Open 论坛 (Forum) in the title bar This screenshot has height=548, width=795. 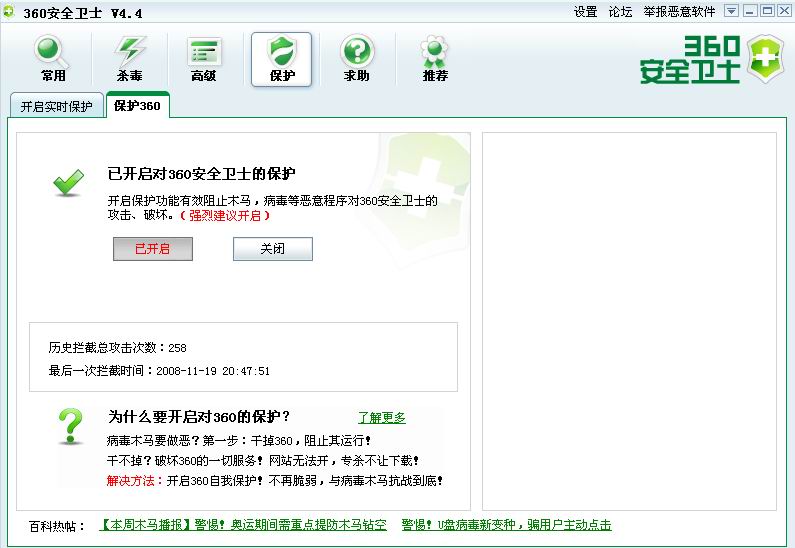pos(621,12)
